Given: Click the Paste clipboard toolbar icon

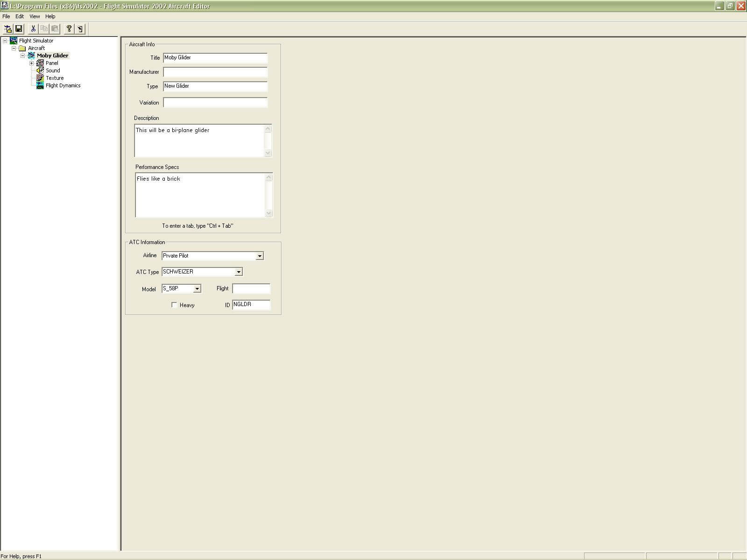Looking at the screenshot, I should point(55,29).
